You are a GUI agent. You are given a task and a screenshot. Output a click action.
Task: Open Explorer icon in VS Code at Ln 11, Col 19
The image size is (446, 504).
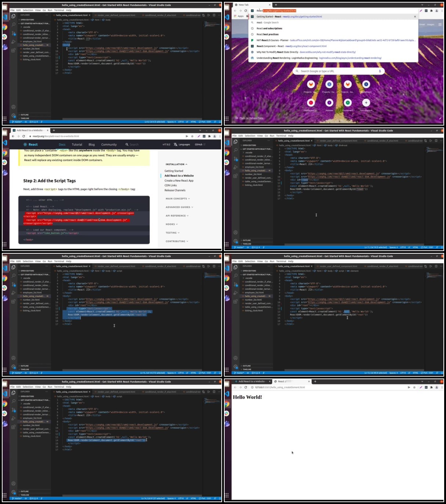(x=236, y=142)
